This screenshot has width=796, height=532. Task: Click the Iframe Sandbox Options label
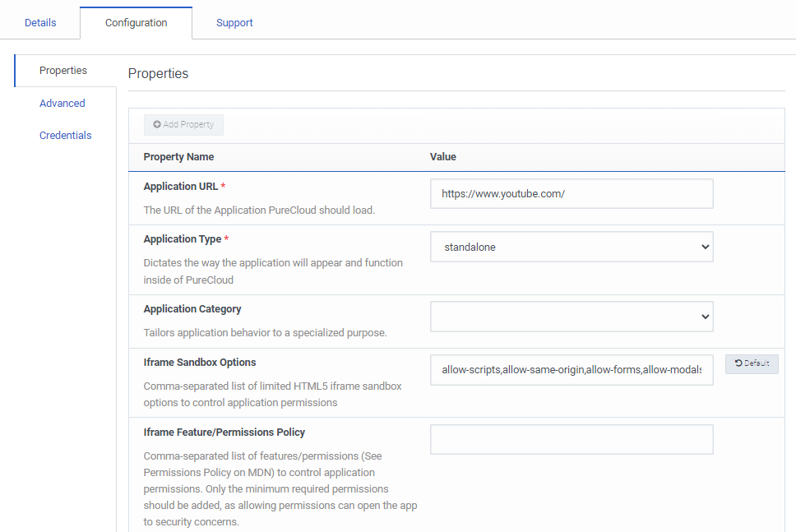[200, 363]
